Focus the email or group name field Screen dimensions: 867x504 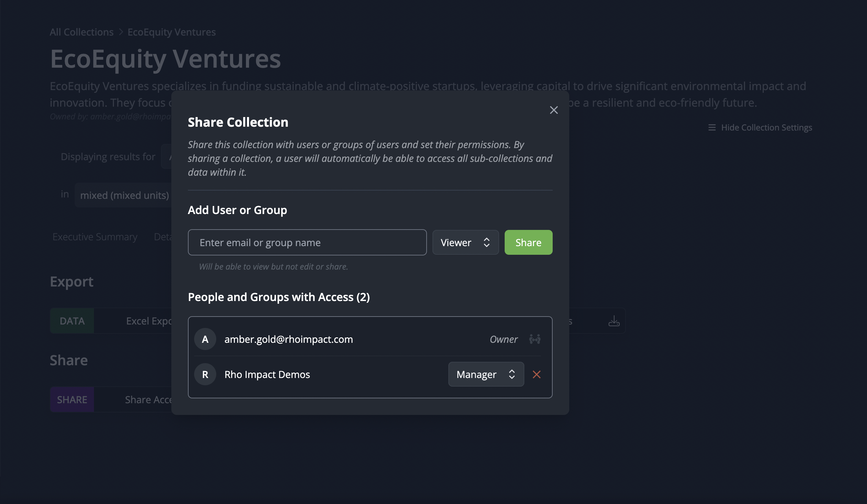(307, 243)
